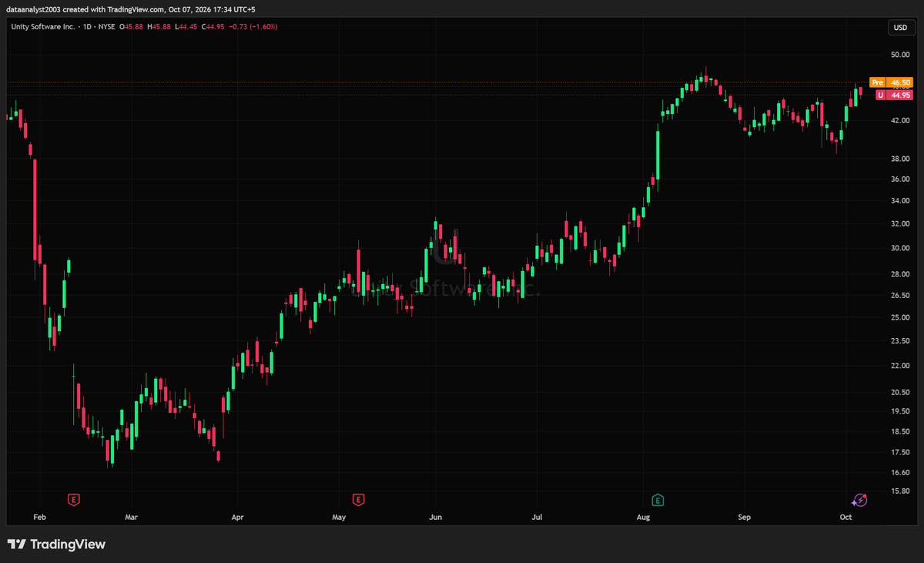Click the Aug label on time axis
This screenshot has height=563, width=924.
pos(644,517)
